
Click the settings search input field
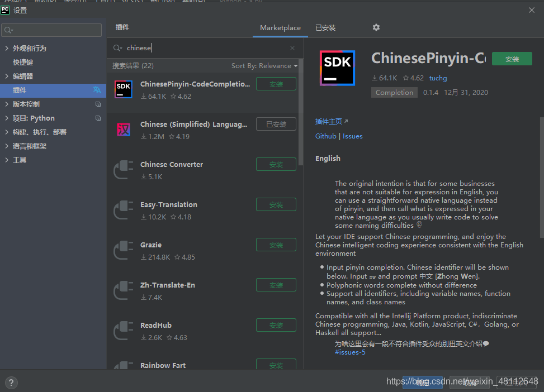(x=51, y=30)
